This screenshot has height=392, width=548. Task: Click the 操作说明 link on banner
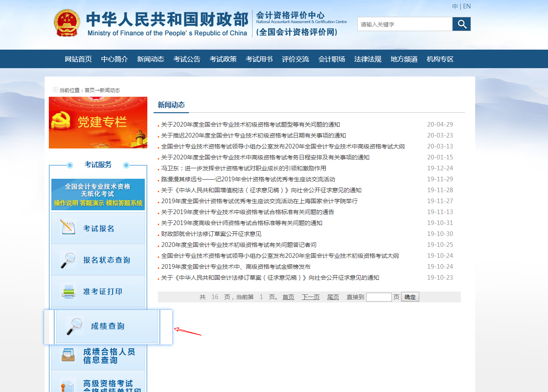click(66, 203)
